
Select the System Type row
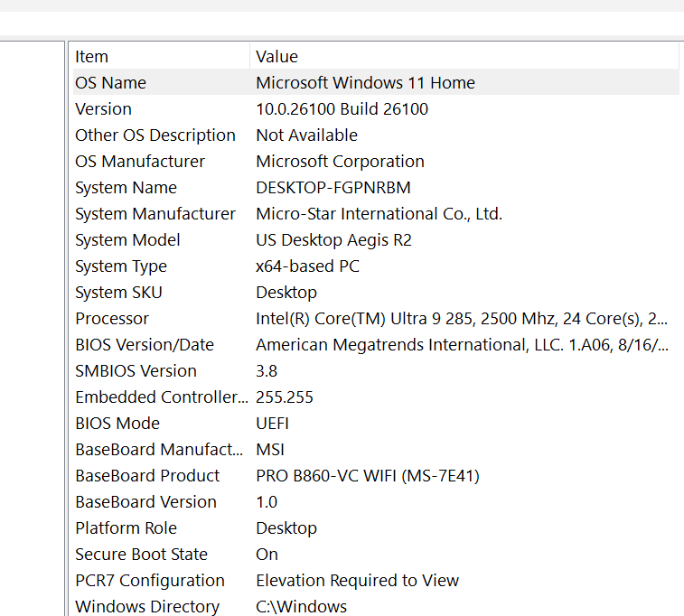tap(121, 266)
